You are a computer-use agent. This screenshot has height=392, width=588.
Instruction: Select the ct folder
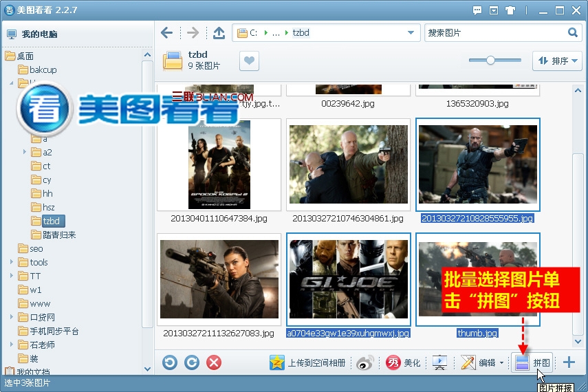[41, 166]
